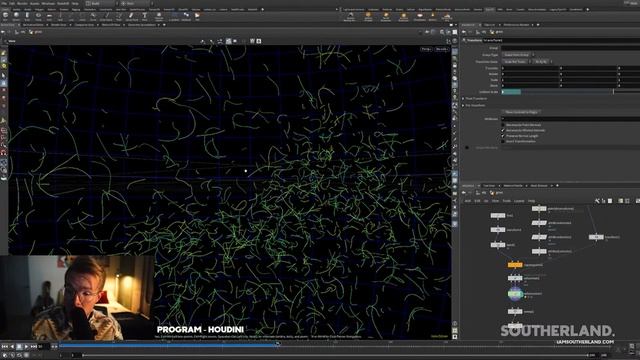Toggle Invert Transformation checkbox
Image resolution: width=640 pixels, height=360 pixels.
(503, 141)
